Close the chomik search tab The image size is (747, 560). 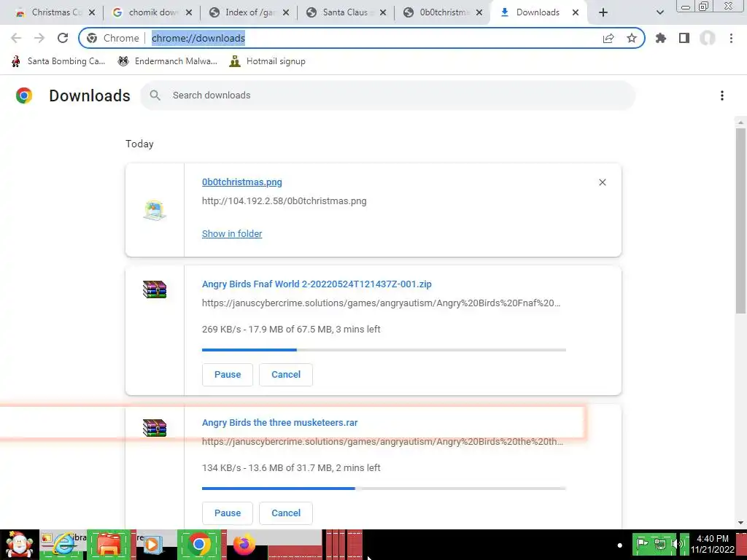(x=189, y=13)
